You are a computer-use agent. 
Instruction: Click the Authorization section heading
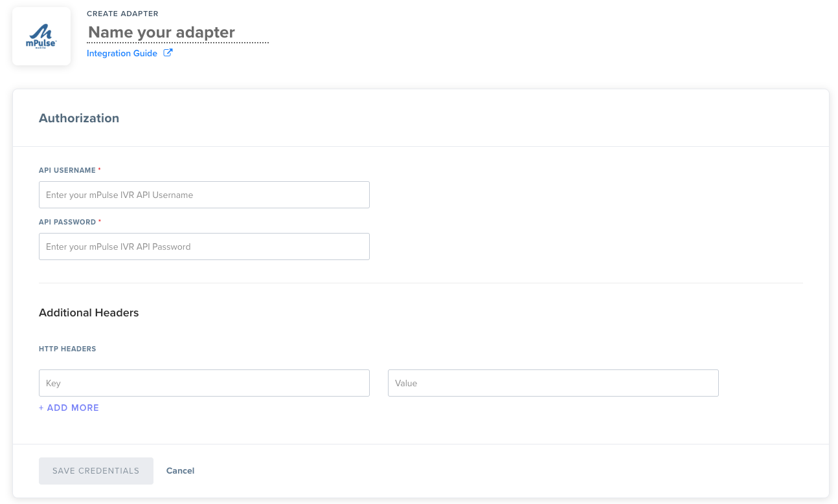pos(79,118)
